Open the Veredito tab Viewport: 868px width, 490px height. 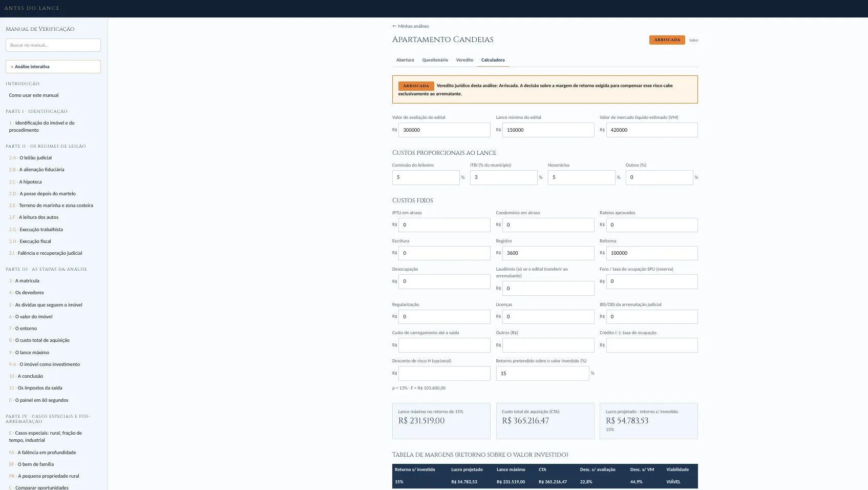point(464,60)
